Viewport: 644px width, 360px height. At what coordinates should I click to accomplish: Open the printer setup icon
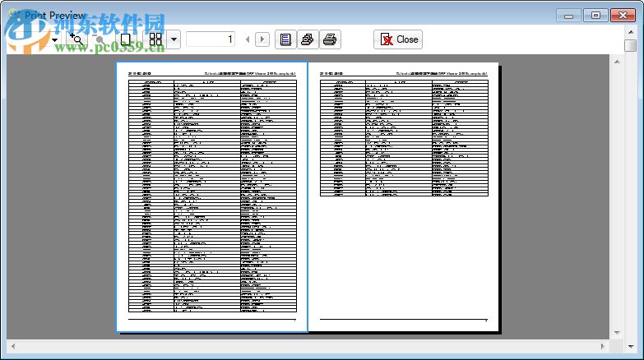(308, 39)
